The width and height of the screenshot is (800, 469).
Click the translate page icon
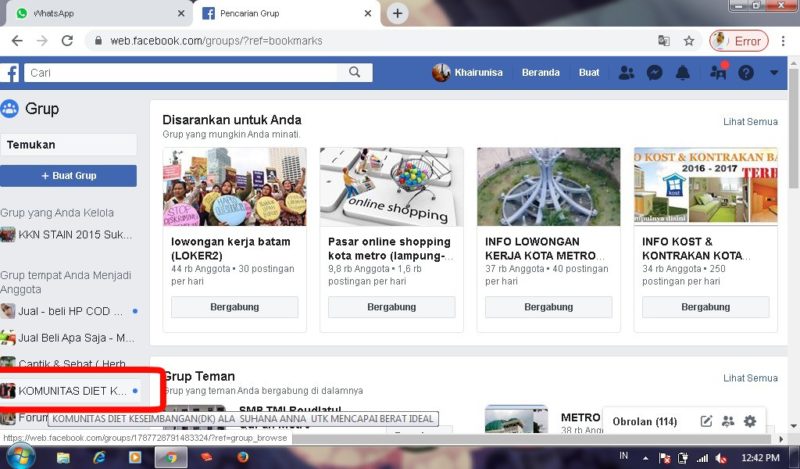pyautogui.click(x=664, y=41)
